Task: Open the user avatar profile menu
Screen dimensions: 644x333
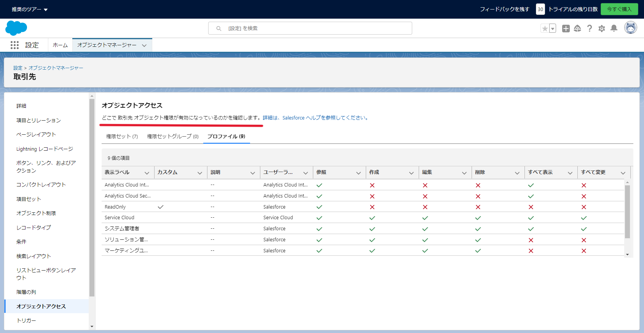Action: [631, 28]
